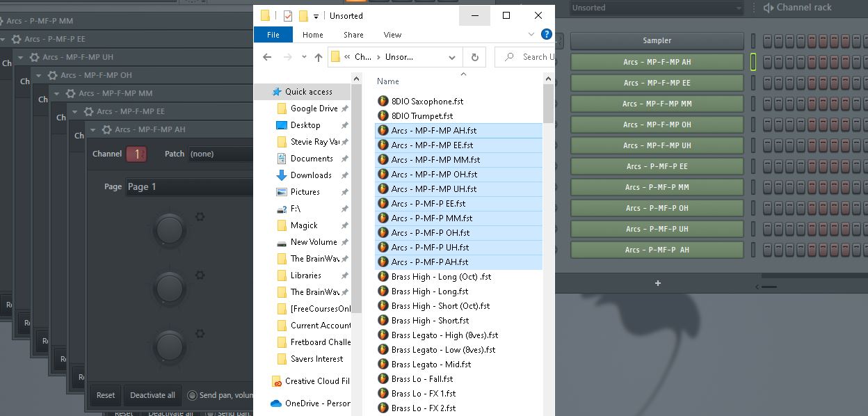Click the small gear icon beside the middle knob

[200, 275]
